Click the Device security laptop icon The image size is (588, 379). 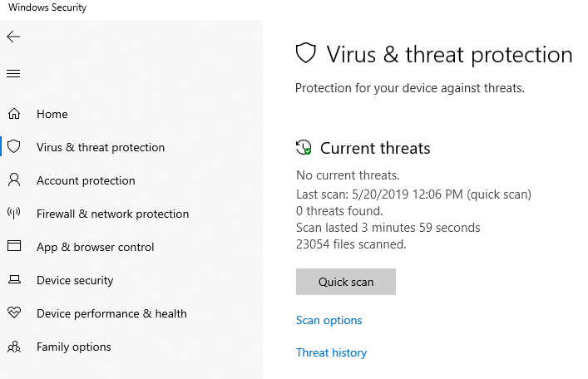[13, 280]
